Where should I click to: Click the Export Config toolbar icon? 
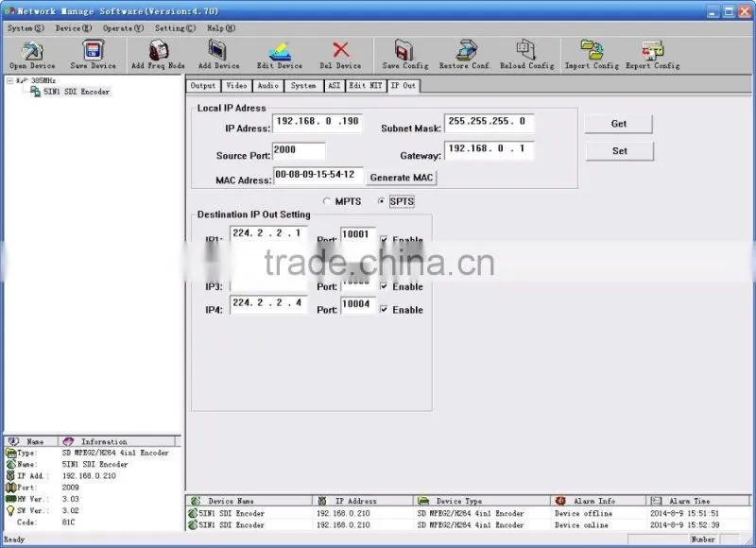(653, 50)
